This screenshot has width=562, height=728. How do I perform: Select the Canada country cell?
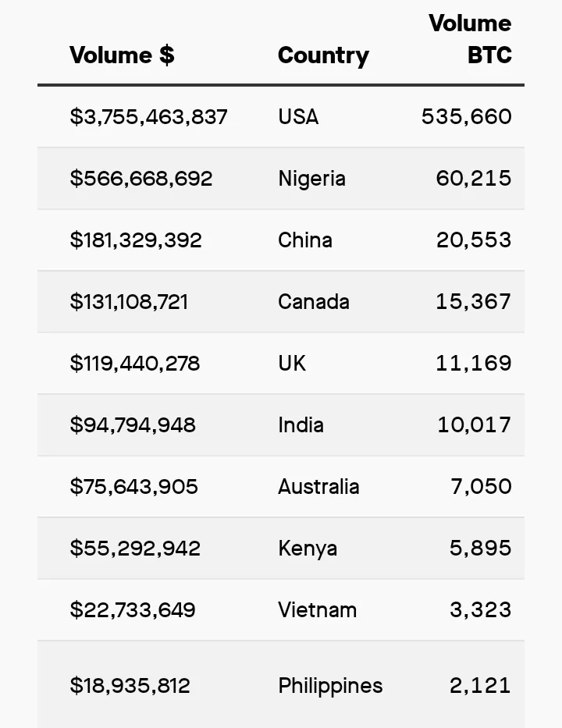314,302
